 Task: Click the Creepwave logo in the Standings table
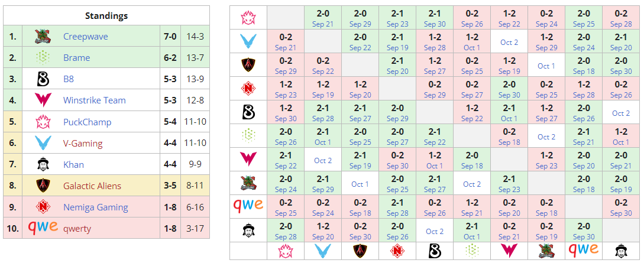click(42, 37)
